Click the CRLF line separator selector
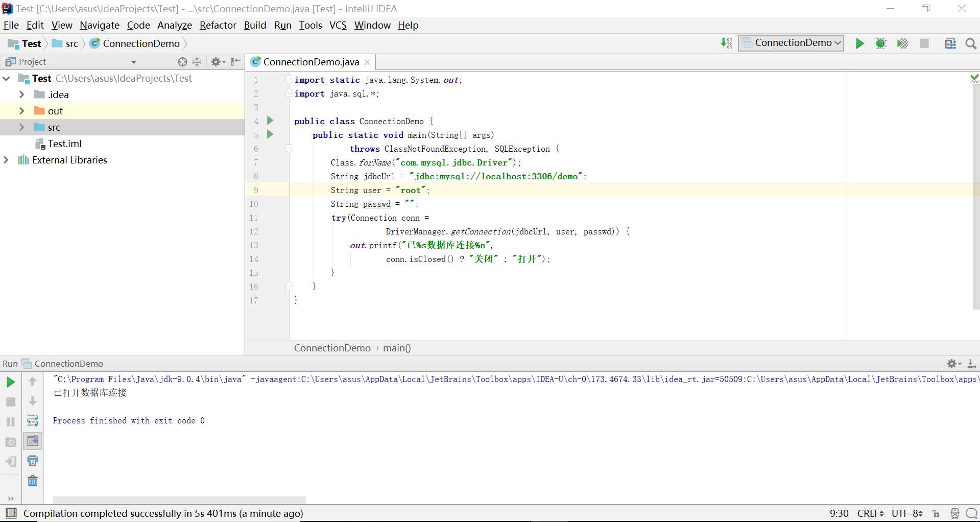Screen dimensions: 980x522 click(x=870, y=513)
